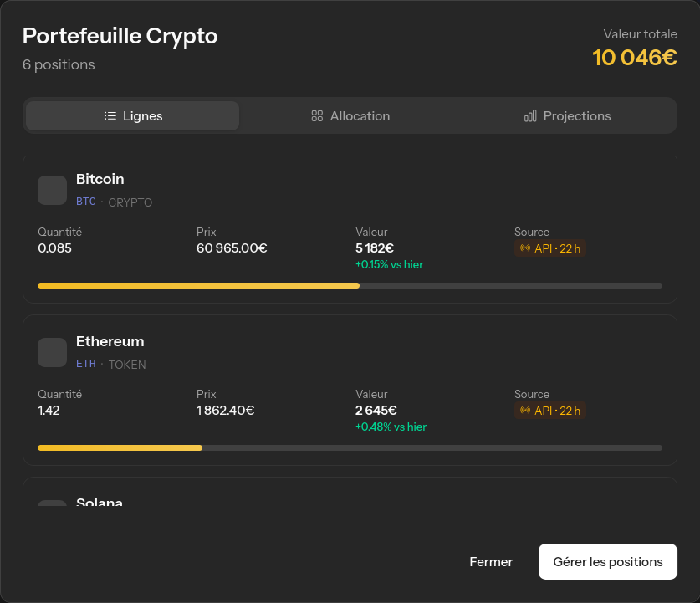Click the API signal icon on the Bitcoin row
700x603 pixels.
(x=526, y=248)
